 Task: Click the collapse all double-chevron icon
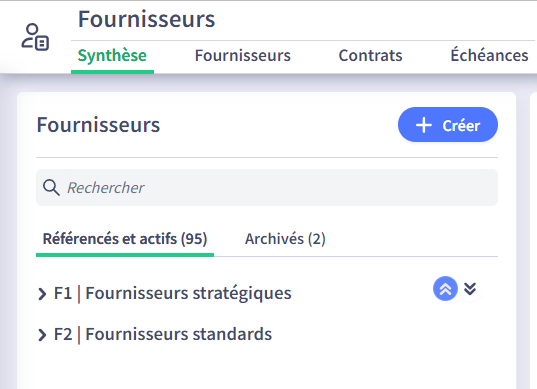[445, 289]
